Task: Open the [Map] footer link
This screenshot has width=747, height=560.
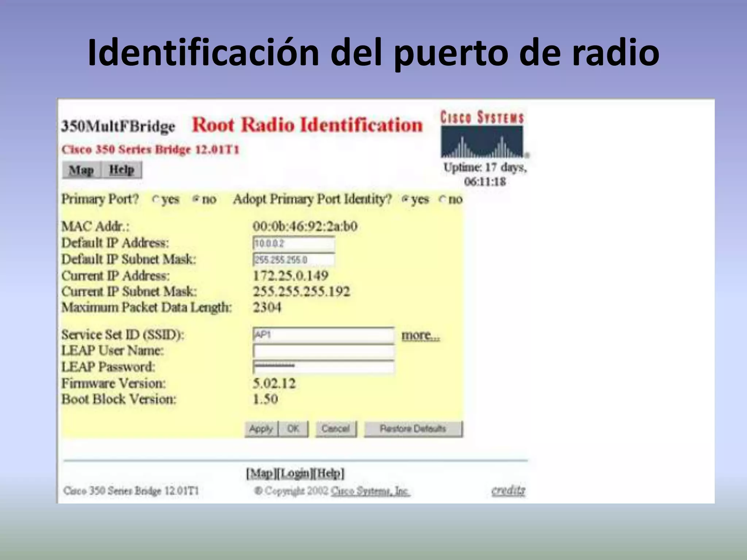Action: coord(261,474)
